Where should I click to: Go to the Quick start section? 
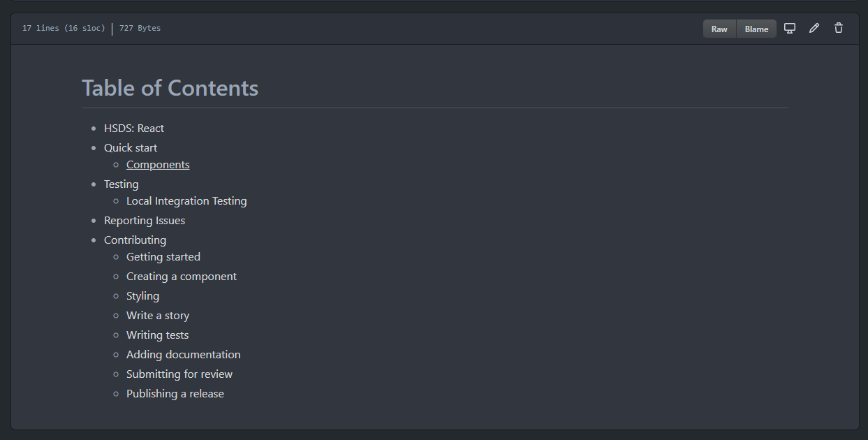coord(130,147)
